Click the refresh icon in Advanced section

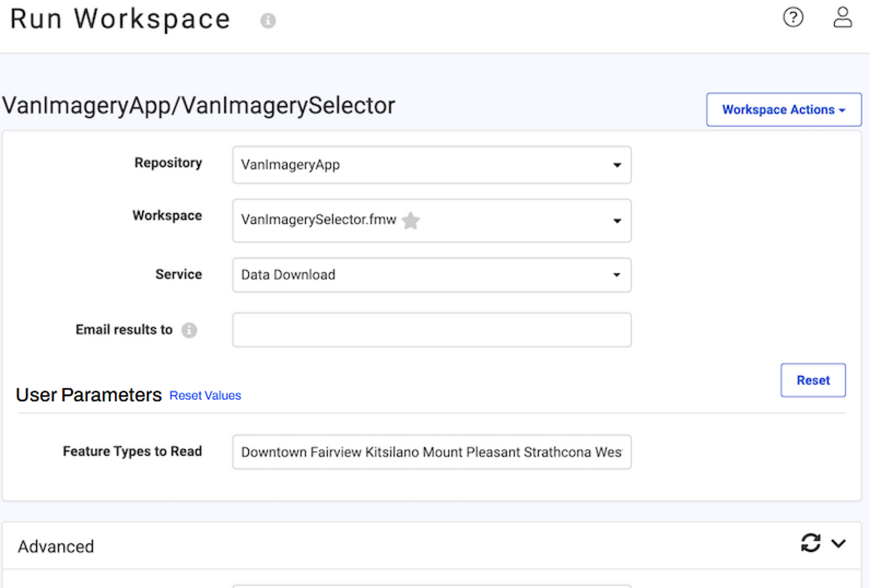pos(810,543)
